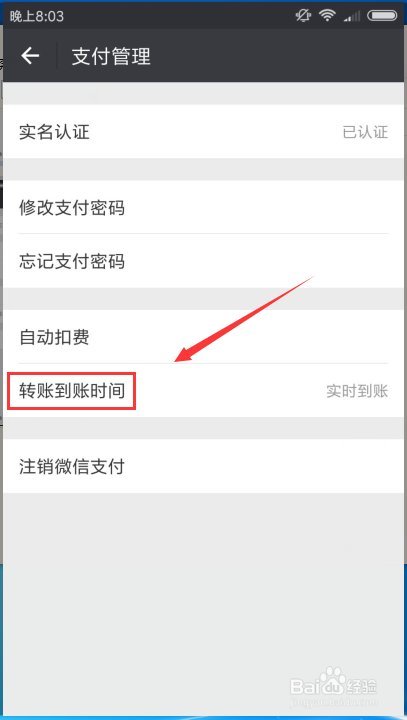The width and height of the screenshot is (407, 720).
Task: Click the muted notification bell icon
Action: pos(303,16)
